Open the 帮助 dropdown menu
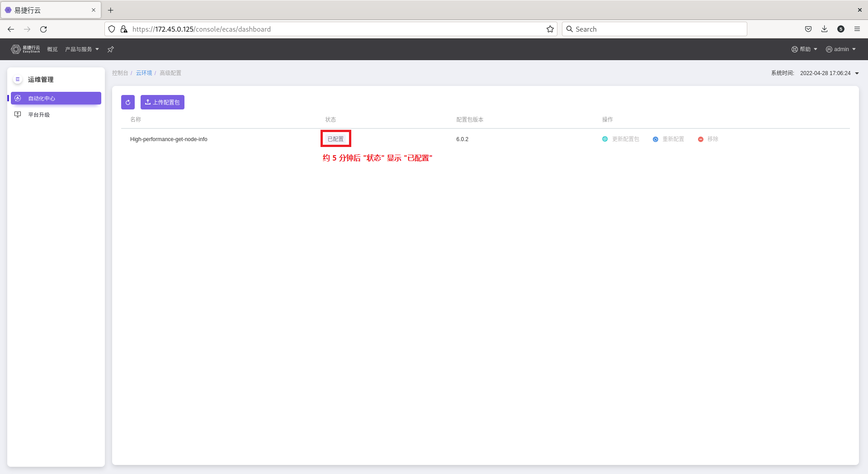 [x=804, y=49]
